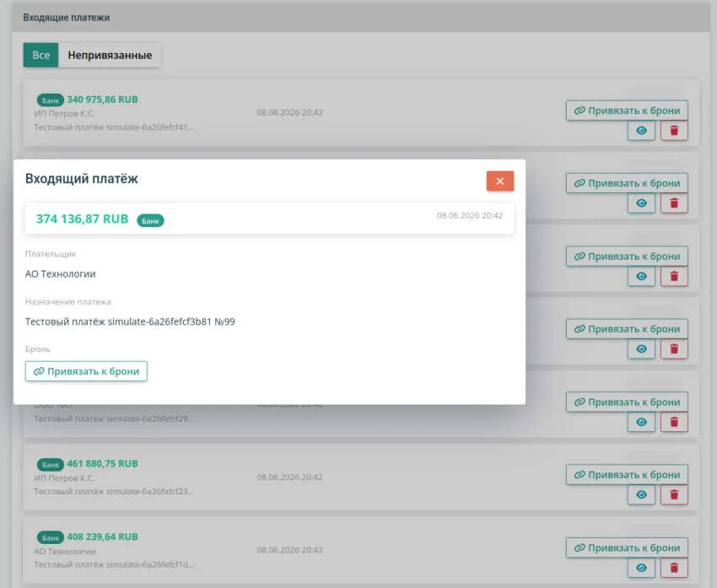Click description Тестовый платёж simulate-6a26fefcf23...
Viewport: 717px width, 588px height.
(114, 492)
